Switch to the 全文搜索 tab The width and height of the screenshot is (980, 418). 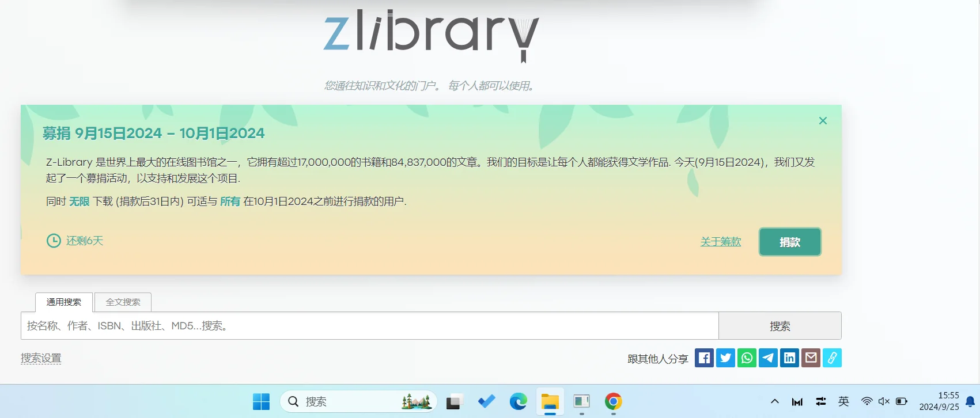pyautogui.click(x=123, y=302)
